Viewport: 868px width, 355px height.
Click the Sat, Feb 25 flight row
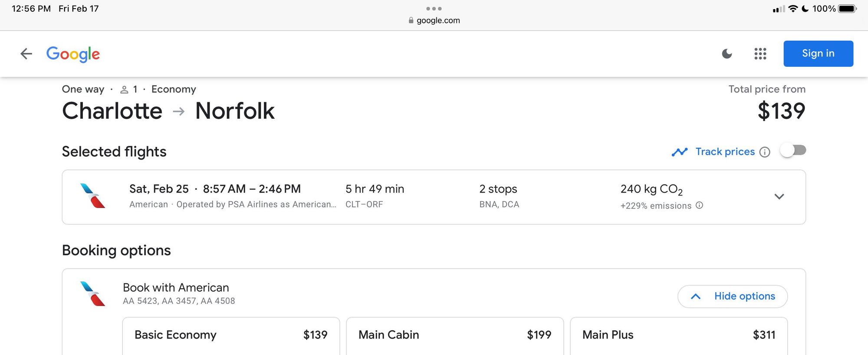click(391, 197)
